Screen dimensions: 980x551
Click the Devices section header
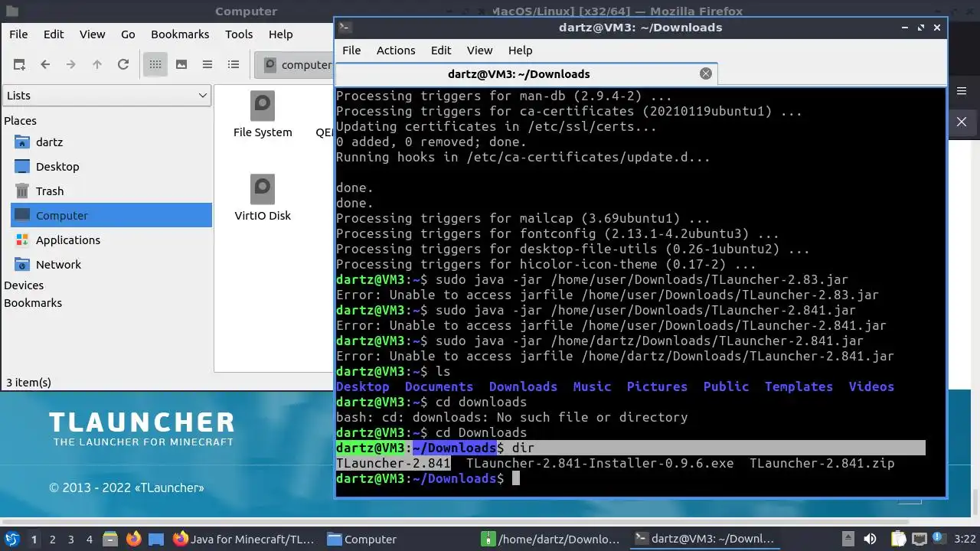(24, 285)
